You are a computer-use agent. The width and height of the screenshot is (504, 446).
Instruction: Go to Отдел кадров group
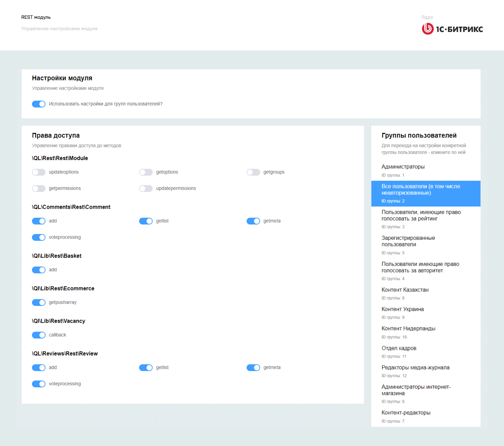(x=399, y=348)
